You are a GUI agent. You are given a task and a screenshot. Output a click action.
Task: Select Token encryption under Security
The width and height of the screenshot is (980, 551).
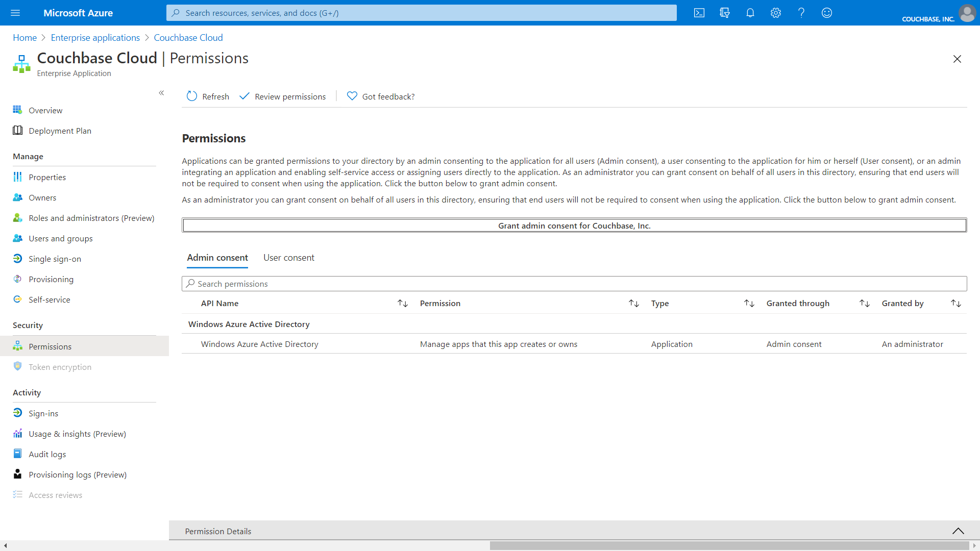click(60, 367)
